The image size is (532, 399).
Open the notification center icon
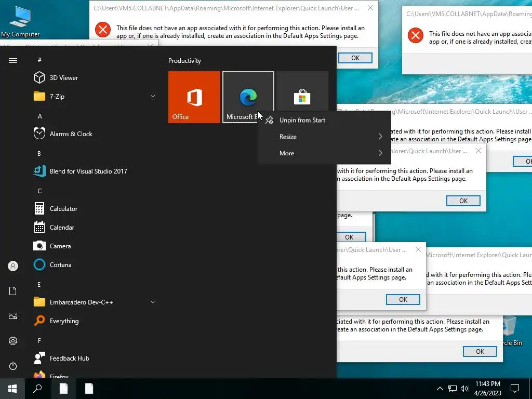click(515, 389)
